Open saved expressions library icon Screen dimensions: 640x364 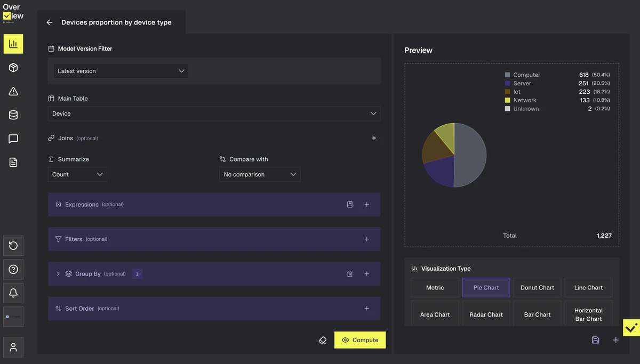tap(350, 204)
